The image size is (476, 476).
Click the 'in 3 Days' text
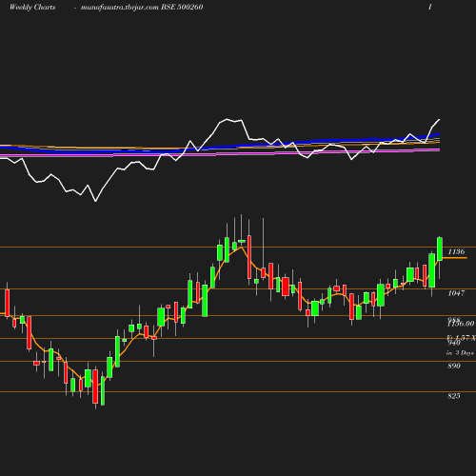460,352
